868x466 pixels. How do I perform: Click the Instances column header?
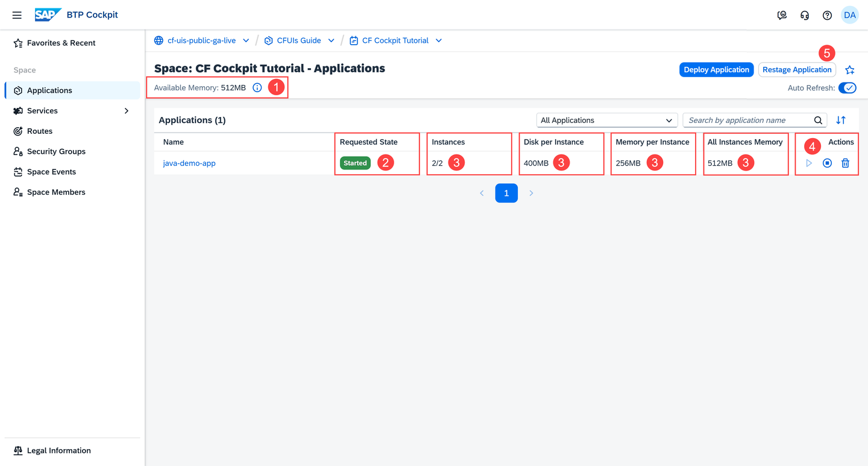coord(448,142)
